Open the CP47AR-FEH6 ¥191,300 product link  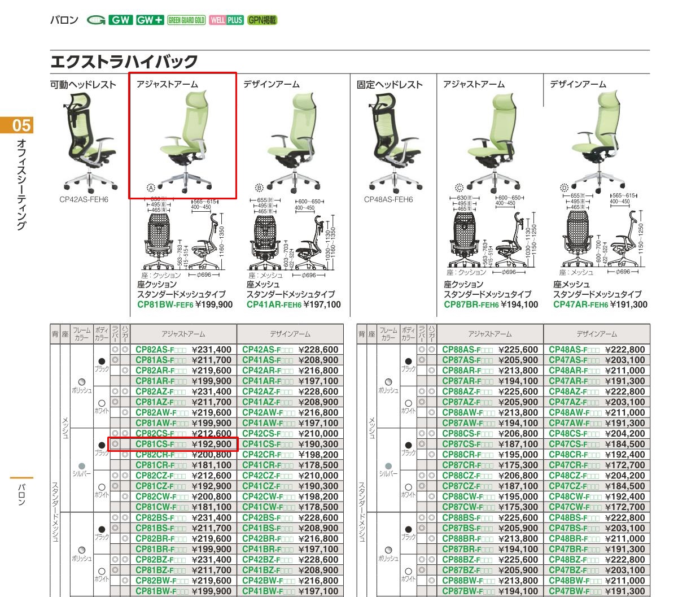tap(600, 304)
